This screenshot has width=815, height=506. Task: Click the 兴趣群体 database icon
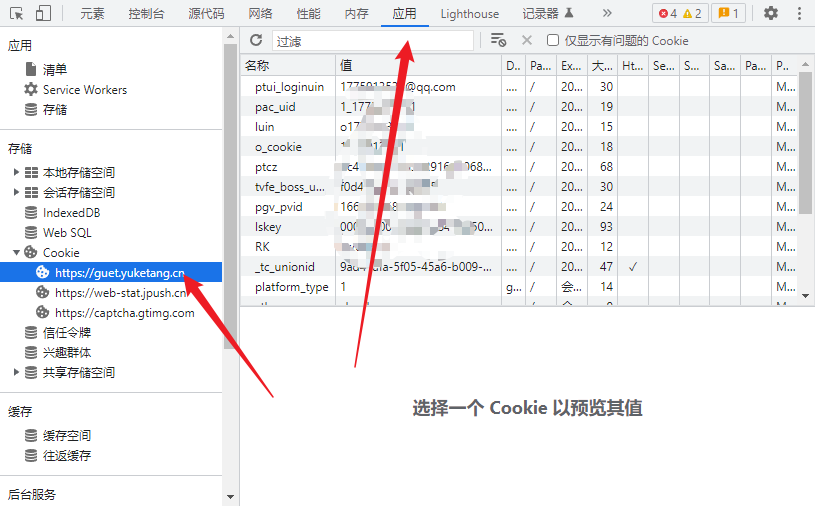pos(31,353)
